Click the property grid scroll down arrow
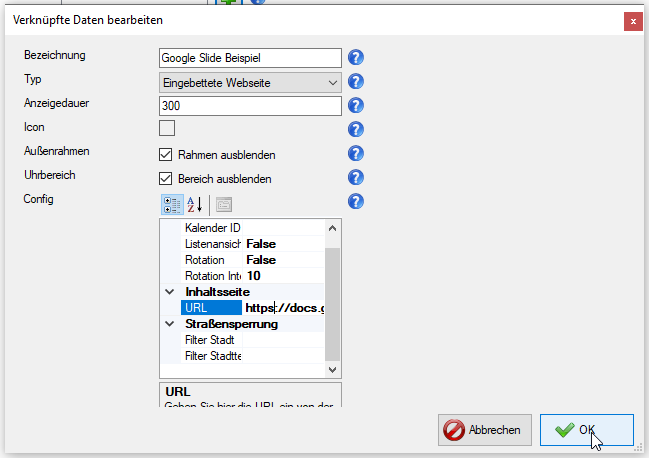The image size is (649, 458). coord(334,370)
